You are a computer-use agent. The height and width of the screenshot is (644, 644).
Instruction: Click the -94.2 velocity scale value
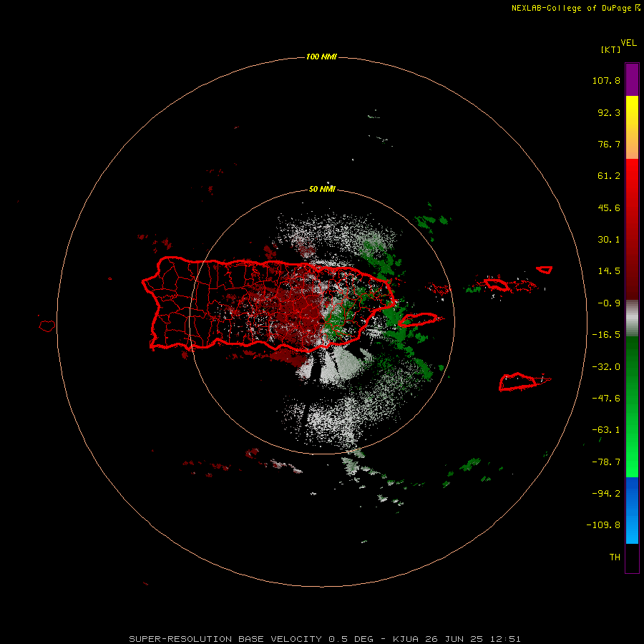[606, 494]
